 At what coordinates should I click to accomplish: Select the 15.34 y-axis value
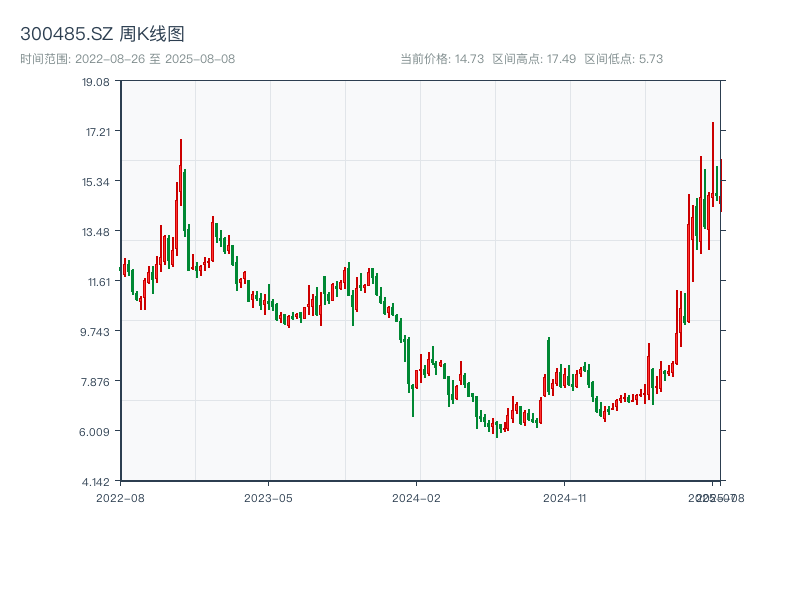[x=96, y=182]
